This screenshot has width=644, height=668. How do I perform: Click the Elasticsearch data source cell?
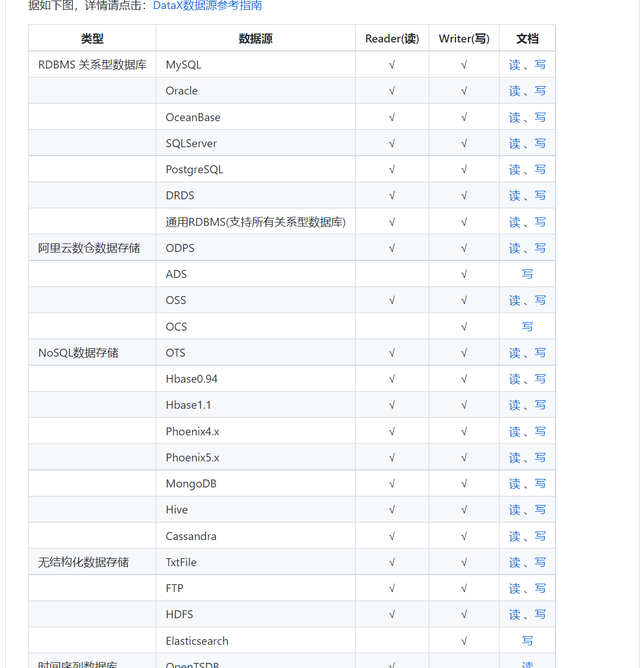255,641
